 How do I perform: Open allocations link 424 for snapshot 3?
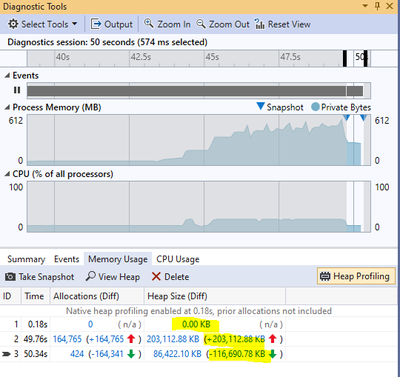tap(77, 354)
